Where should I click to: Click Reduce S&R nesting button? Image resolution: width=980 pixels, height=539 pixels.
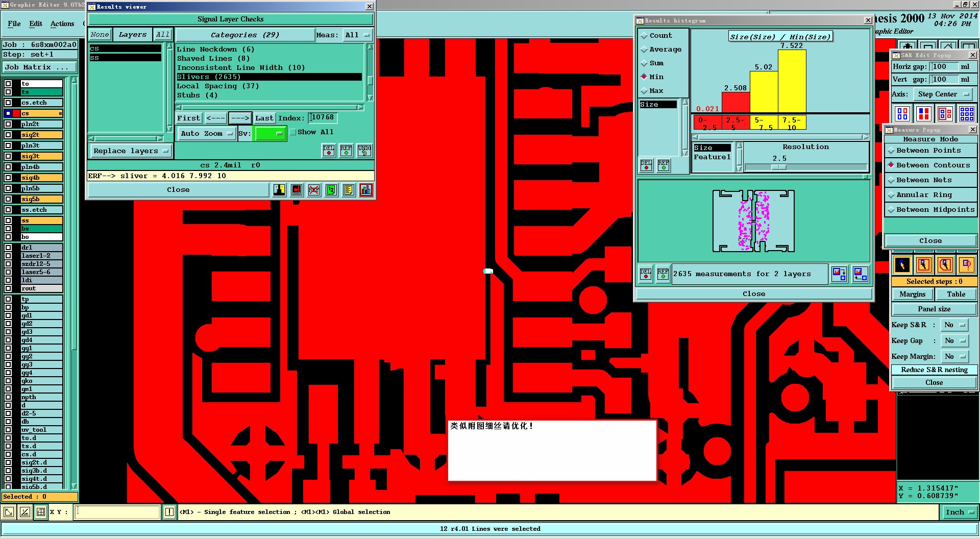coord(934,370)
